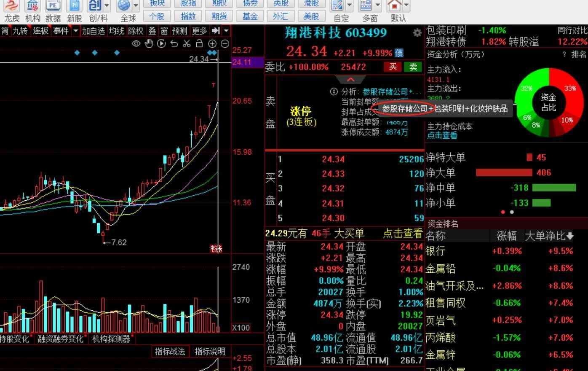
Task: Click the circular replay play icon
Action: click(161, 43)
